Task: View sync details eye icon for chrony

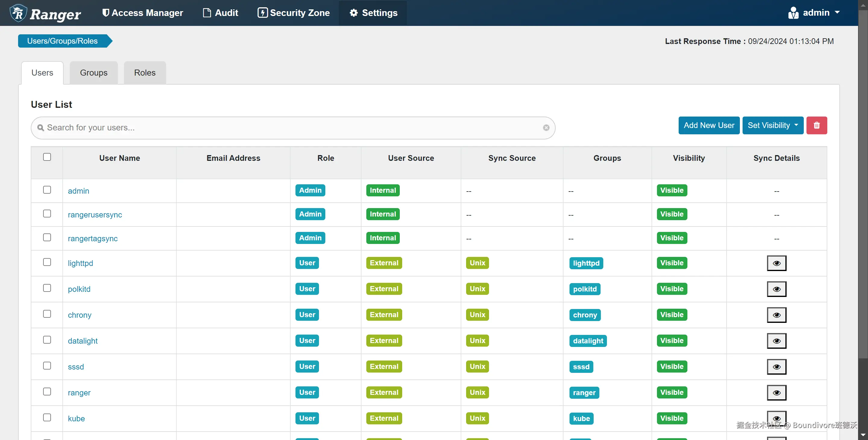Action: (x=776, y=315)
